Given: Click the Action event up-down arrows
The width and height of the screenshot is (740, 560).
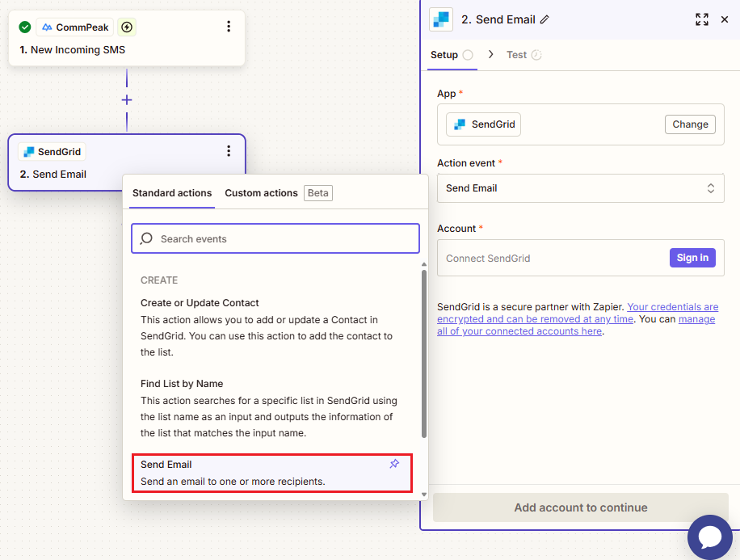Looking at the screenshot, I should tap(710, 188).
